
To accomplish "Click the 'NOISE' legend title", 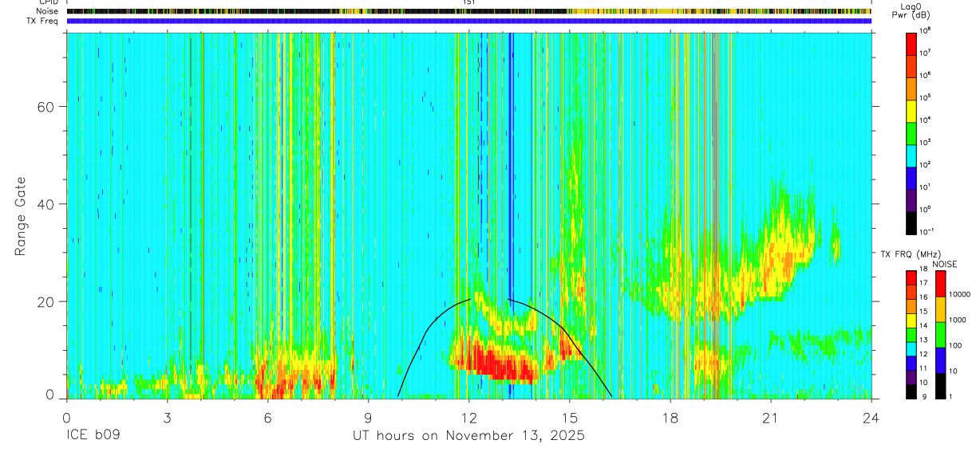I will pyautogui.click(x=945, y=264).
